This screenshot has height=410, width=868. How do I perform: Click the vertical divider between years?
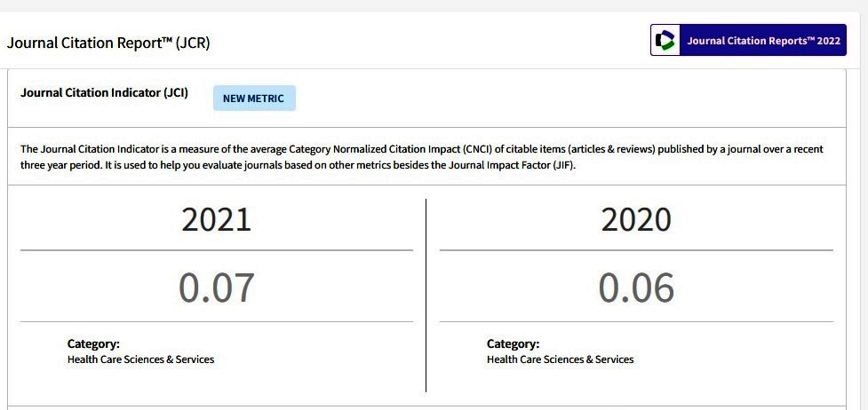pos(426,296)
